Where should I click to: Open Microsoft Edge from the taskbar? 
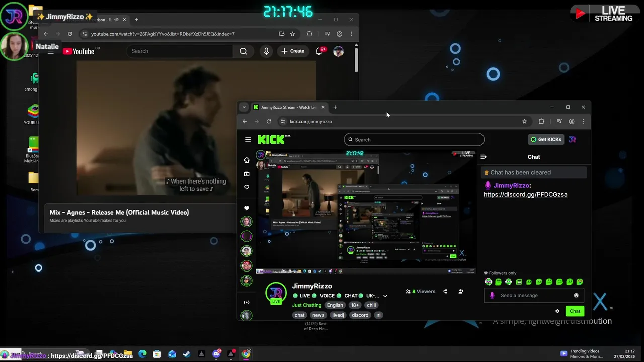coord(142,354)
